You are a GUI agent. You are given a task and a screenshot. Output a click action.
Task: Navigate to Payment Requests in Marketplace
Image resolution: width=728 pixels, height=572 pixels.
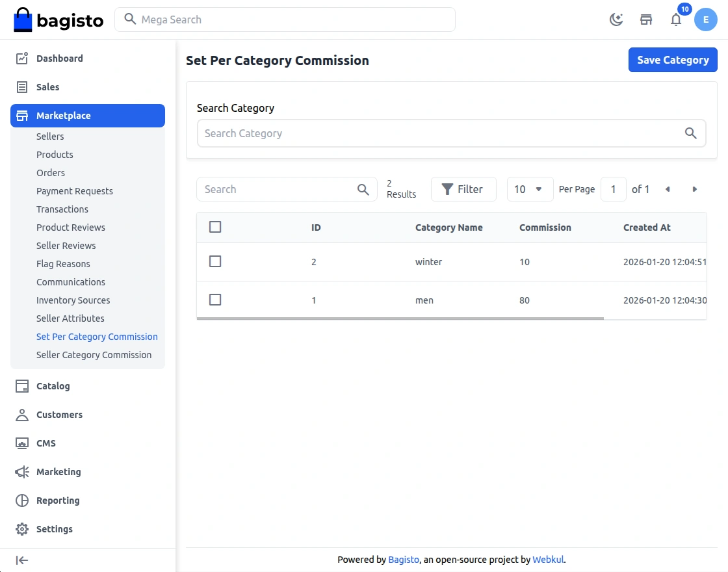[x=75, y=191]
